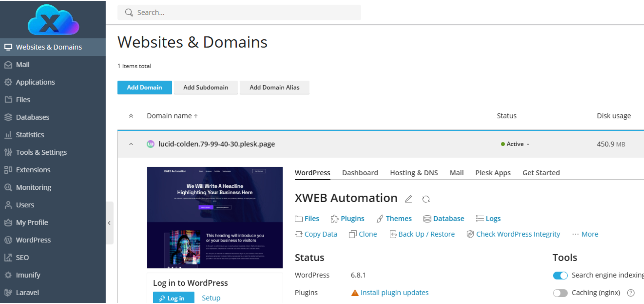Click the refresh icon next to site title

click(x=426, y=199)
